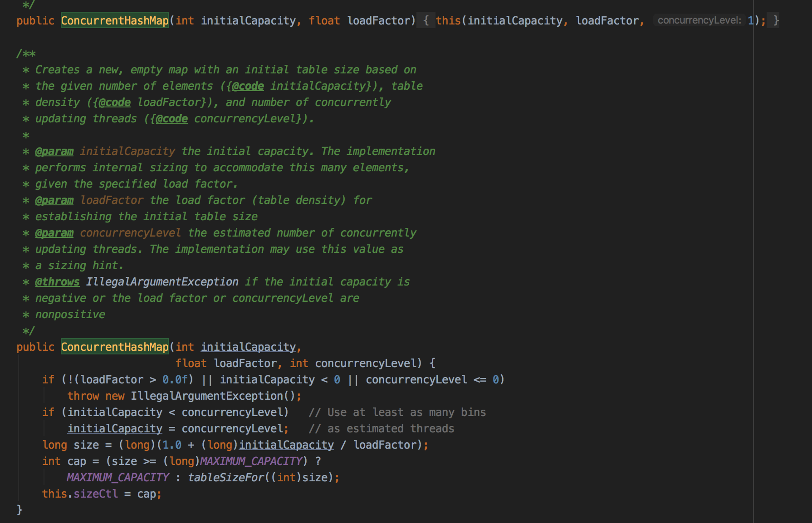Click IllegalArgumentException in the throw statement
This screenshot has width=812, height=523.
(207, 396)
